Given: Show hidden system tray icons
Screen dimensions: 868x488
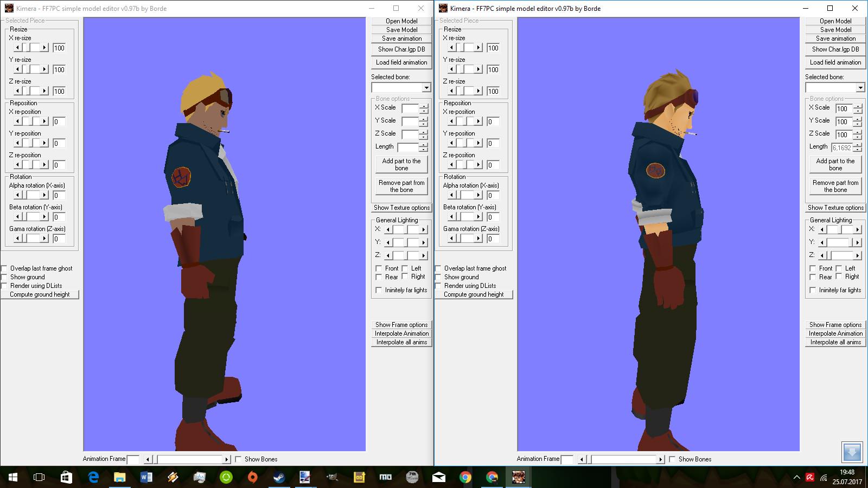Looking at the screenshot, I should [x=796, y=478].
